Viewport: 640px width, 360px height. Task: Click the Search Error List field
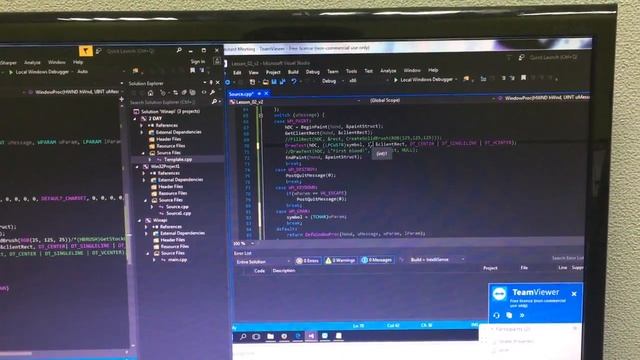(567, 258)
